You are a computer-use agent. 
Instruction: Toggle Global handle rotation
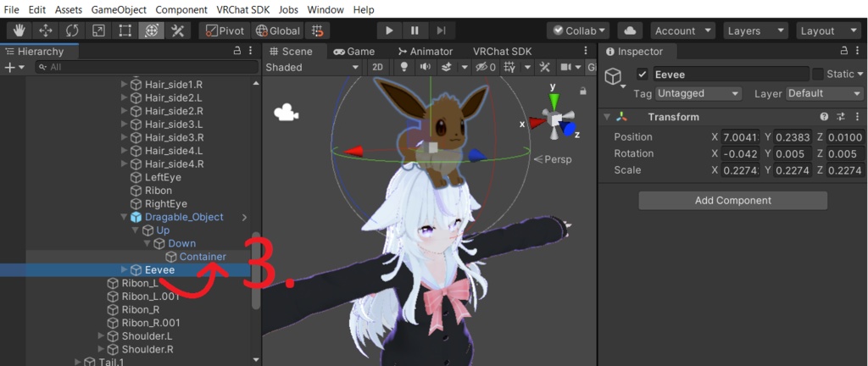pyautogui.click(x=277, y=31)
